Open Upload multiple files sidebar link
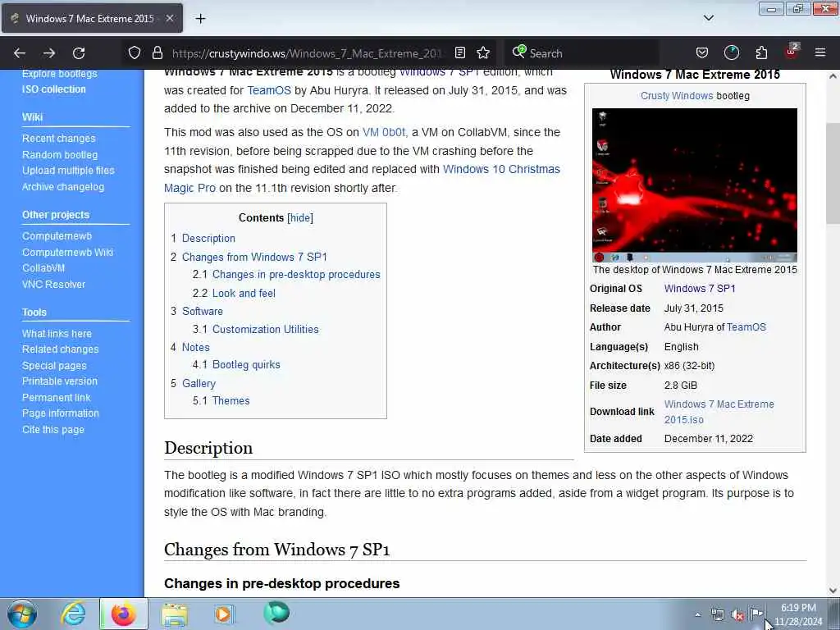 click(x=68, y=171)
